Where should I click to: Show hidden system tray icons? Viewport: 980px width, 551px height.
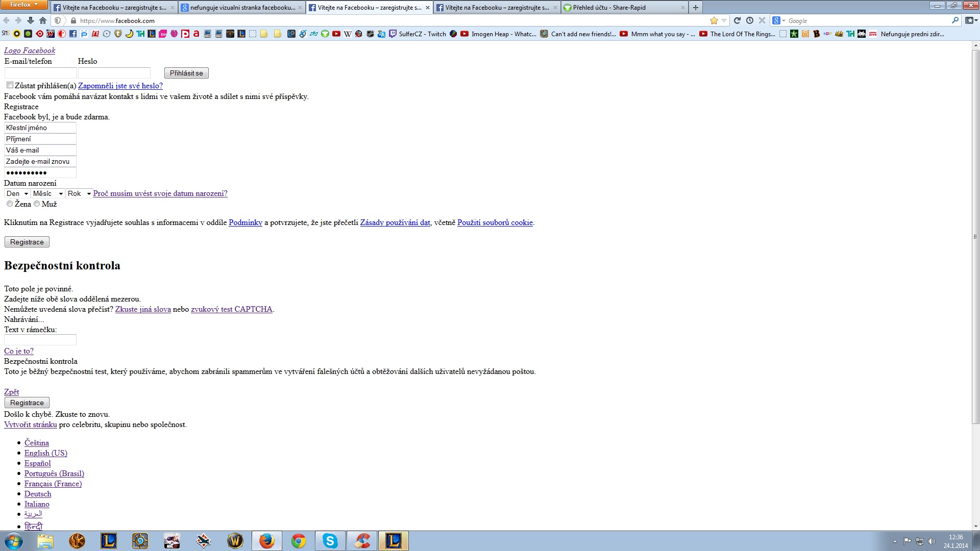[895, 541]
